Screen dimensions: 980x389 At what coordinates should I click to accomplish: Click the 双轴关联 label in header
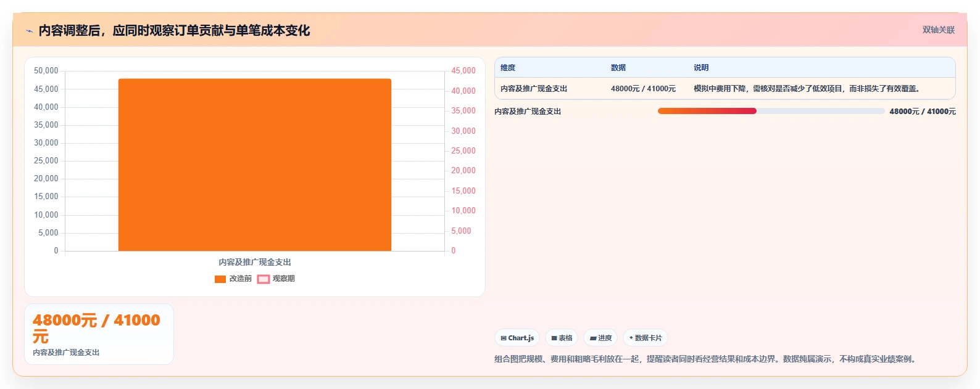click(938, 30)
